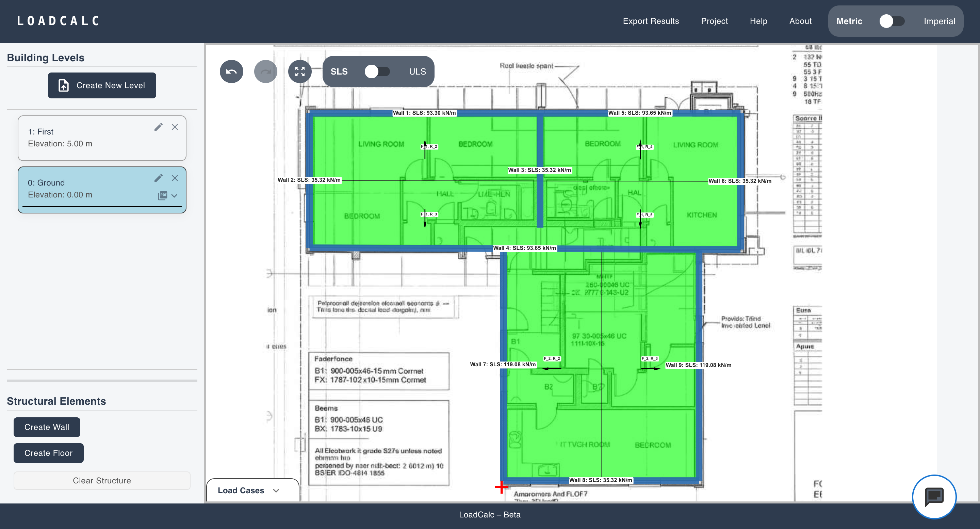This screenshot has height=529, width=980.
Task: Expand the chevron on the Ground level card
Action: coord(175,196)
